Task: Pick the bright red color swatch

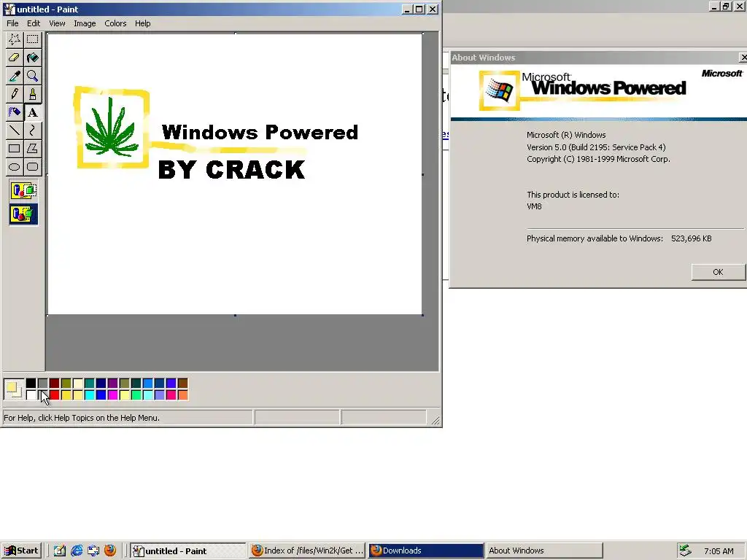Action: [x=54, y=394]
